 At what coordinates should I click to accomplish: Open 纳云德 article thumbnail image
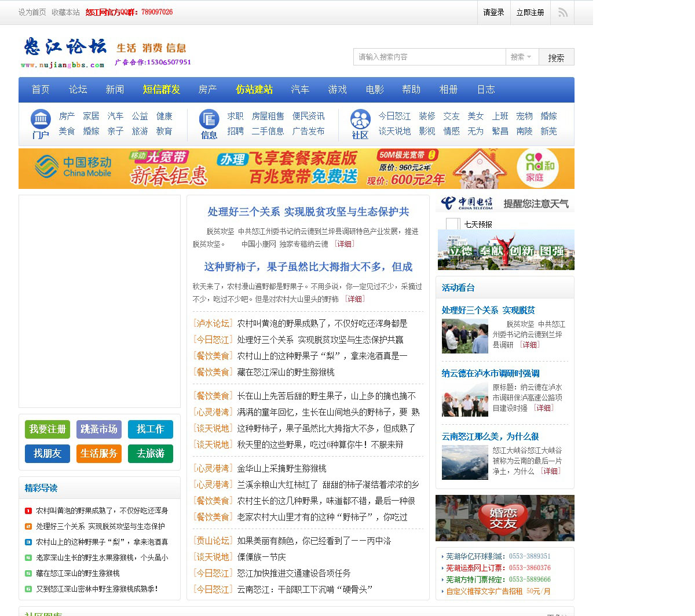pos(465,399)
